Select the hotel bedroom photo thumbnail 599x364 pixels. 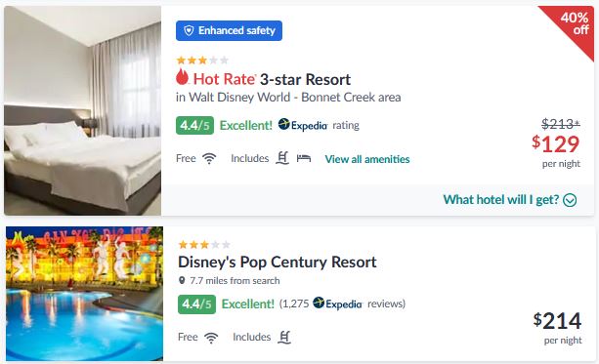pos(82,110)
